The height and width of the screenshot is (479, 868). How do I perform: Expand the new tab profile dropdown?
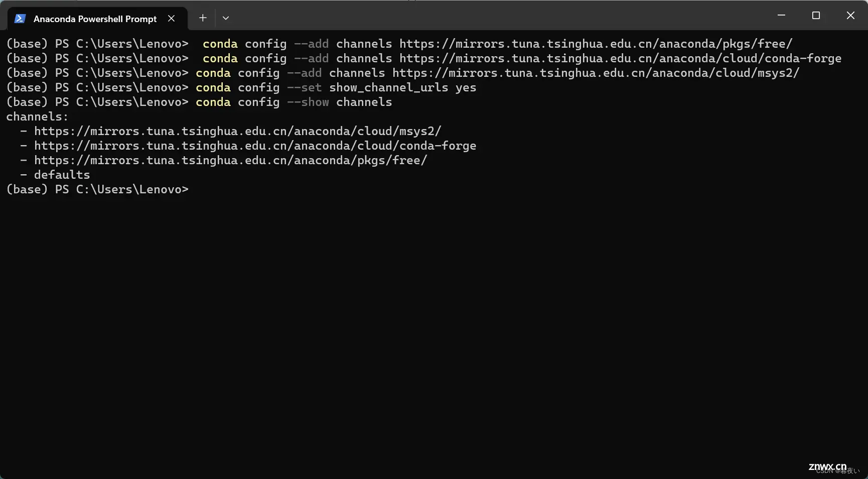coord(226,18)
